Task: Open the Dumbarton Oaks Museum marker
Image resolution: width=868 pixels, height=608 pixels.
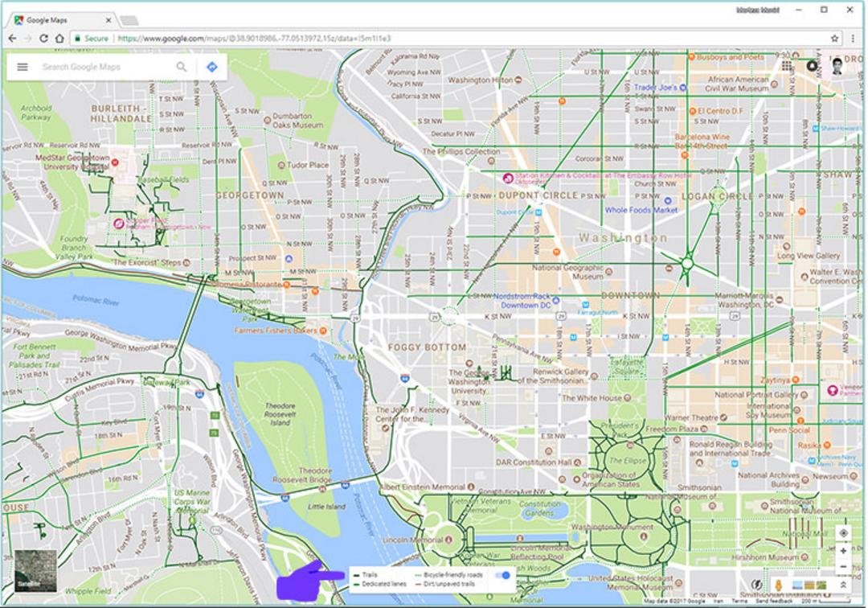Action: coord(267,120)
